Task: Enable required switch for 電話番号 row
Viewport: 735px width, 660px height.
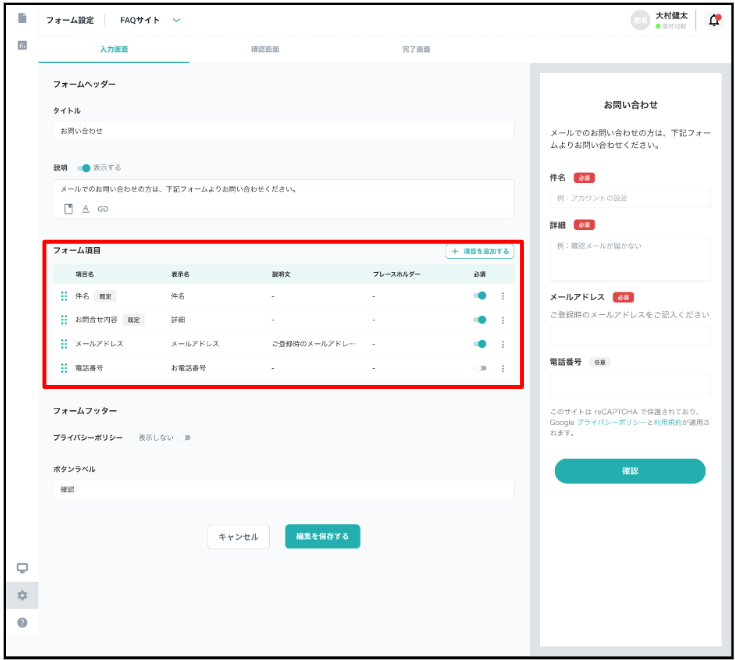Action: point(480,368)
